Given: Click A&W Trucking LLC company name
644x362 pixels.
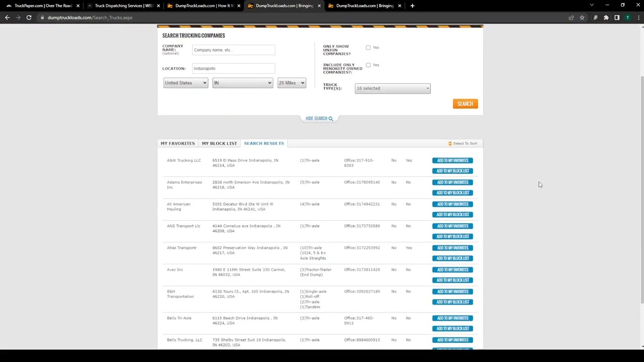Looking at the screenshot, I should (184, 160).
